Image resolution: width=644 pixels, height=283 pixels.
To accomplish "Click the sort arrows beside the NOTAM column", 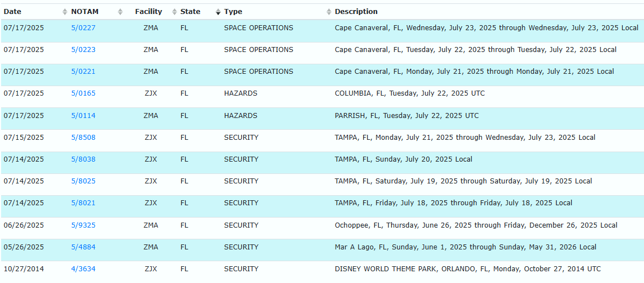I will (120, 12).
